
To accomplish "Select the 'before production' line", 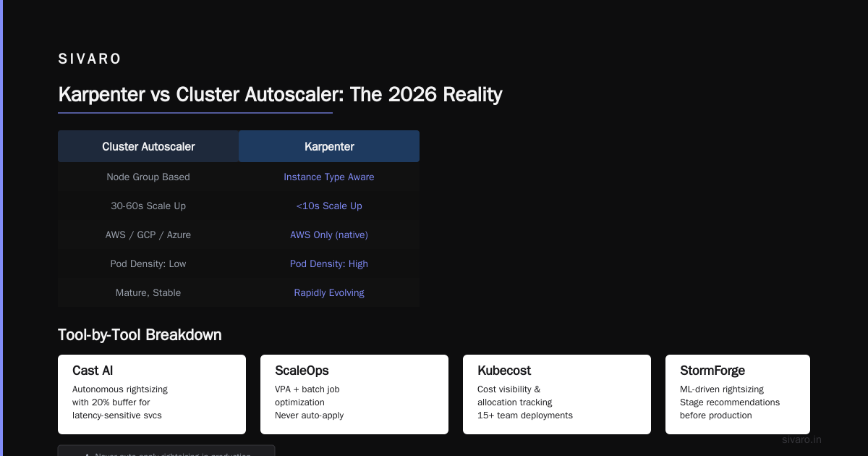I will 716,415.
